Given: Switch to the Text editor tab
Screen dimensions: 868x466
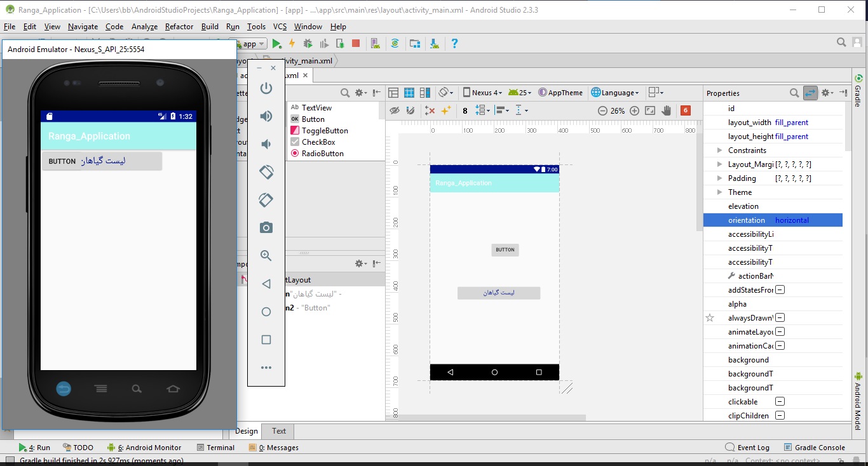Looking at the screenshot, I should (x=279, y=431).
